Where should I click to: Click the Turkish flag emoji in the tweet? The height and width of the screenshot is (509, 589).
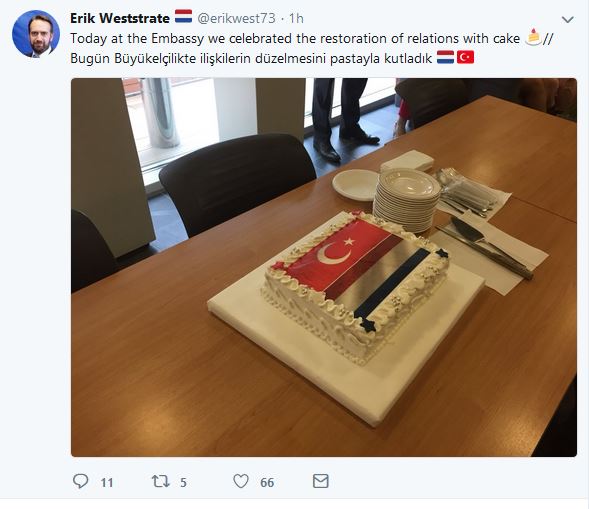click(465, 57)
